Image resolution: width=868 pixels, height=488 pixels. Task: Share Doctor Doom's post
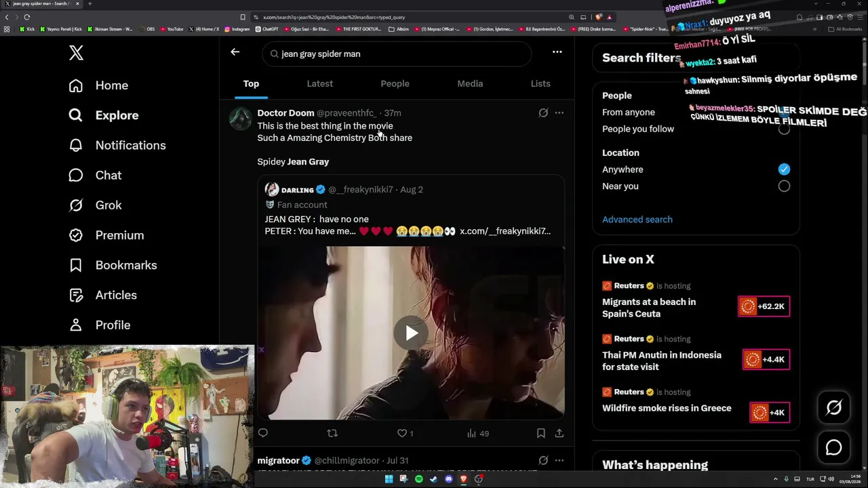(559, 433)
